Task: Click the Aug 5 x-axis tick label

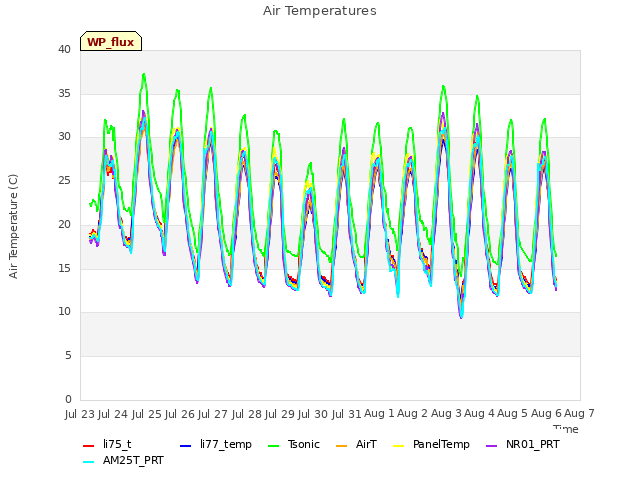Action: click(x=513, y=414)
